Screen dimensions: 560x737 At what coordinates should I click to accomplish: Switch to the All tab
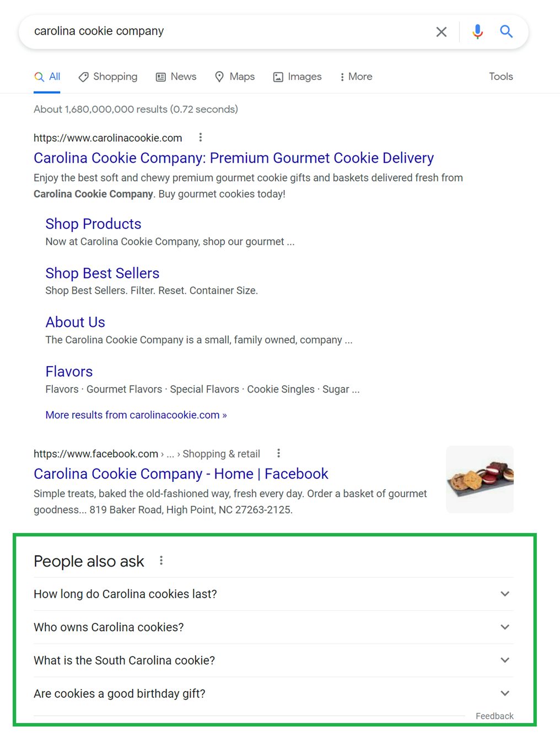click(x=47, y=77)
